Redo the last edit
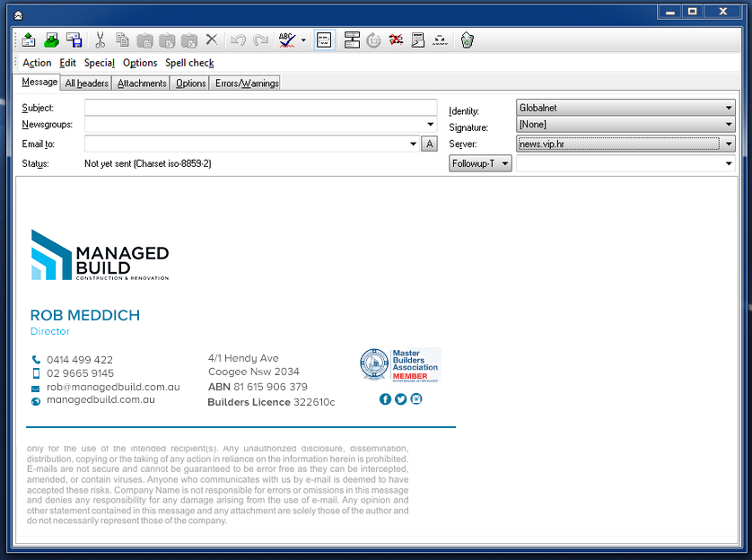Screen dimensions: 752x560 (x=261, y=40)
